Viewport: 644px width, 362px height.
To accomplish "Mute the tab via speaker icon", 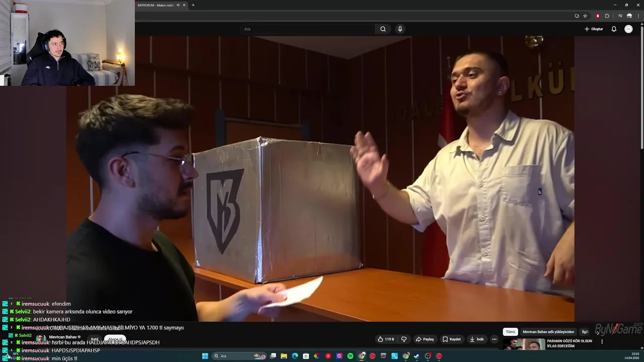I will pyautogui.click(x=178, y=5).
